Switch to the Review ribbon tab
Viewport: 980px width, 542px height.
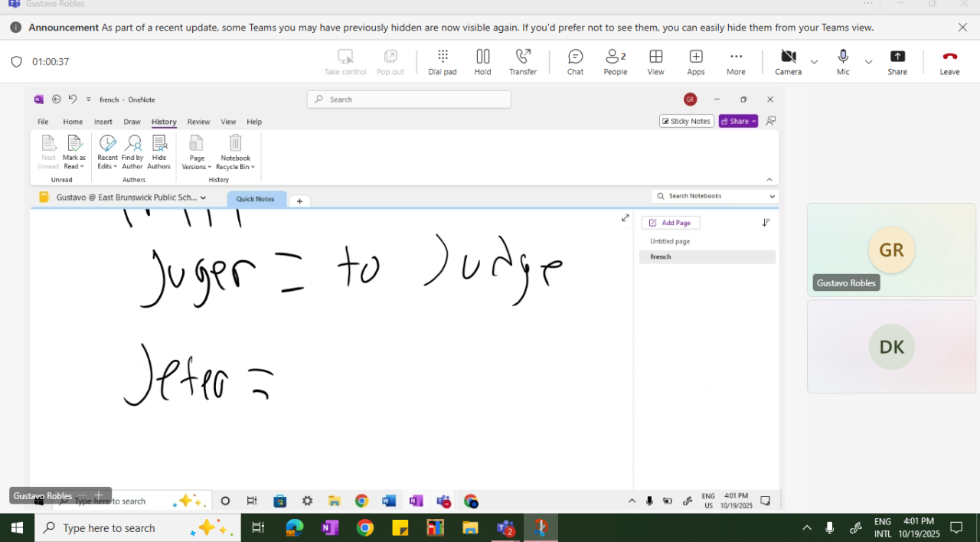(x=198, y=122)
